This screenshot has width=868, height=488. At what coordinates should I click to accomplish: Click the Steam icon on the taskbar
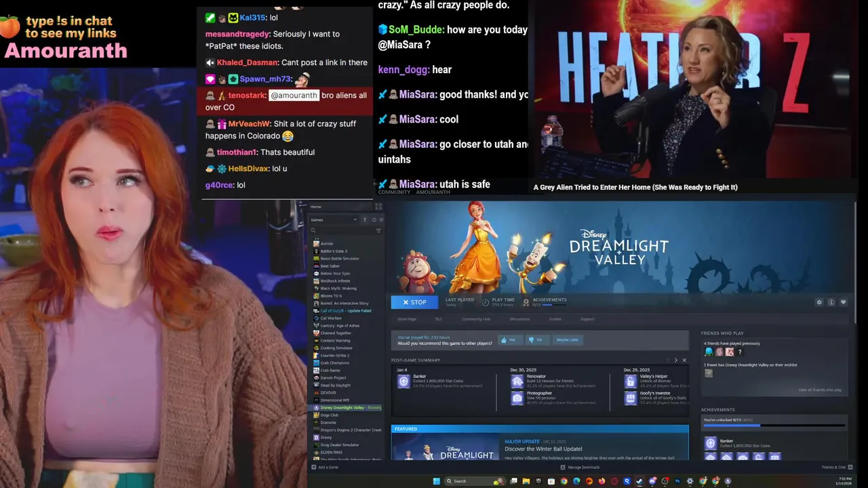[639, 481]
